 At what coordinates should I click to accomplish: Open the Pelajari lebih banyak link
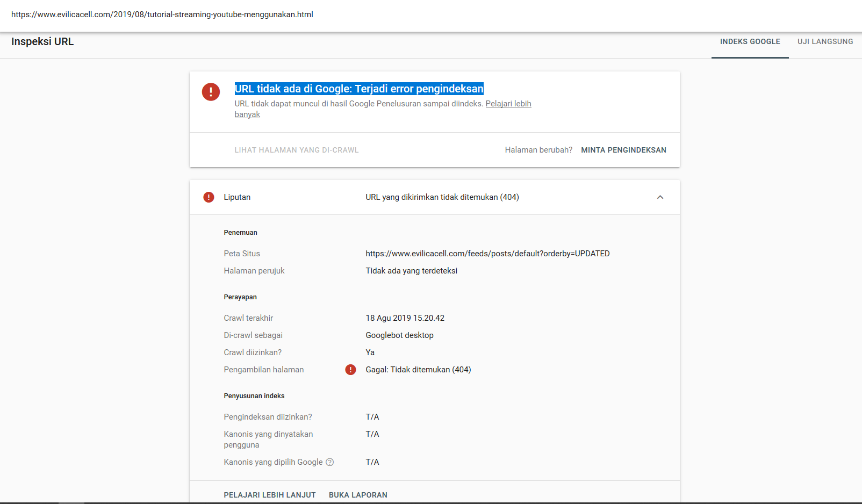click(x=508, y=104)
